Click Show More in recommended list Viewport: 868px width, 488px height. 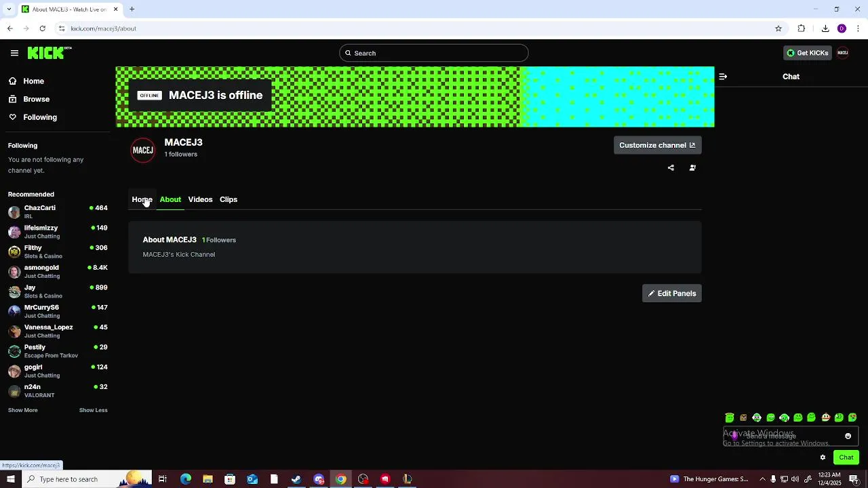23,410
